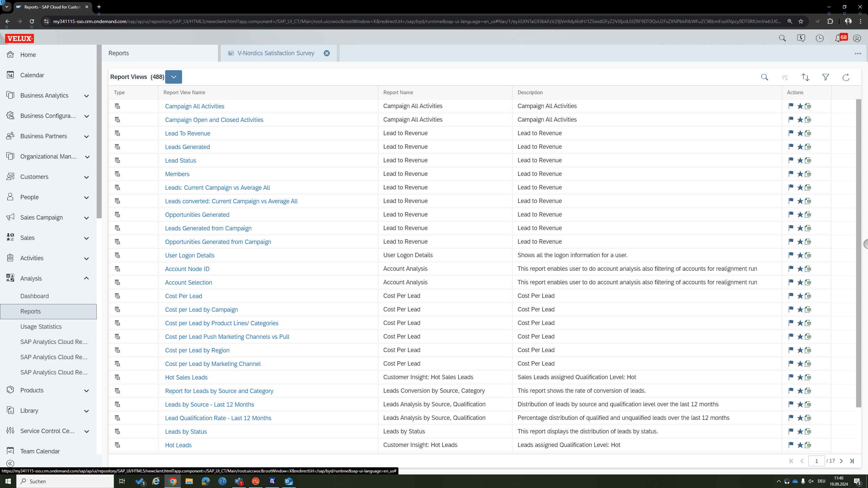Image resolution: width=868 pixels, height=488 pixels.
Task: Mark Lead To Revenue as favorite star
Action: coord(800,133)
